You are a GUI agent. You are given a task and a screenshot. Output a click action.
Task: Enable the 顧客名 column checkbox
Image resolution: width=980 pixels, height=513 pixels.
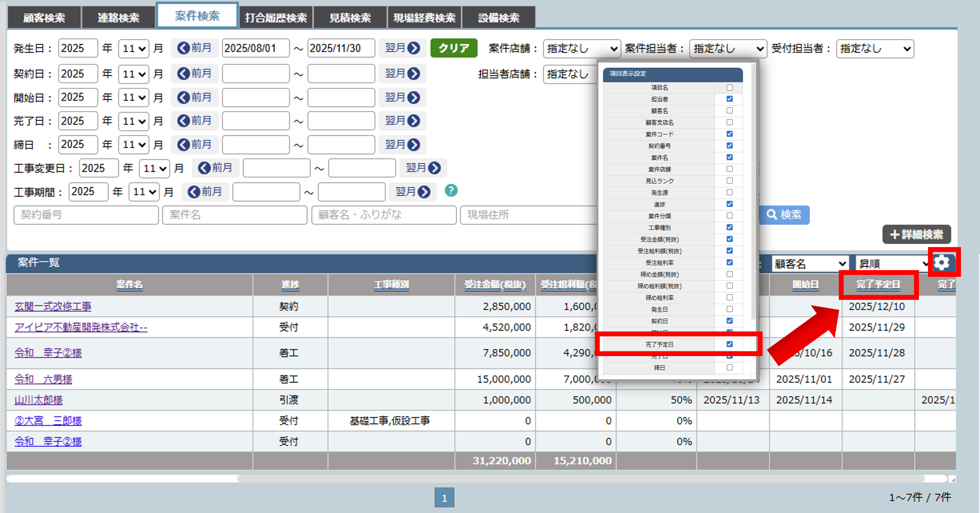point(729,111)
